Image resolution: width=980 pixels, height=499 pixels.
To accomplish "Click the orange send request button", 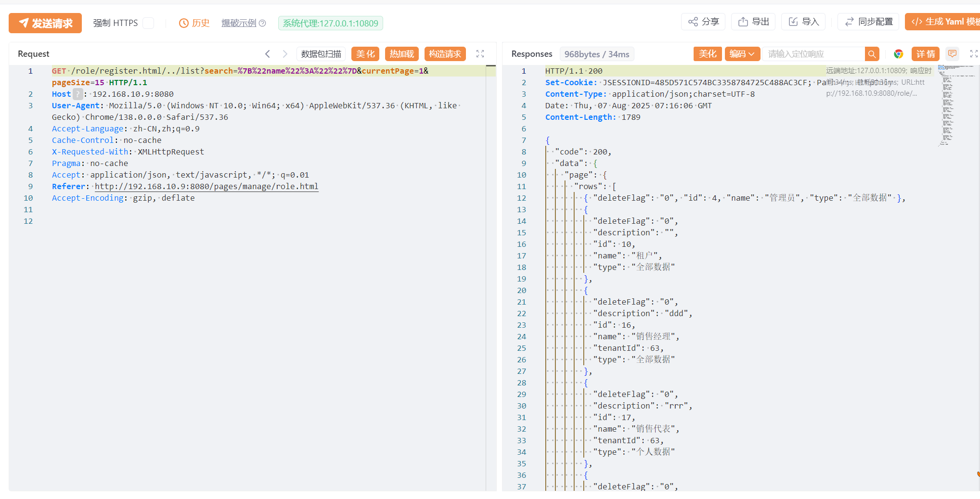I will pos(45,23).
